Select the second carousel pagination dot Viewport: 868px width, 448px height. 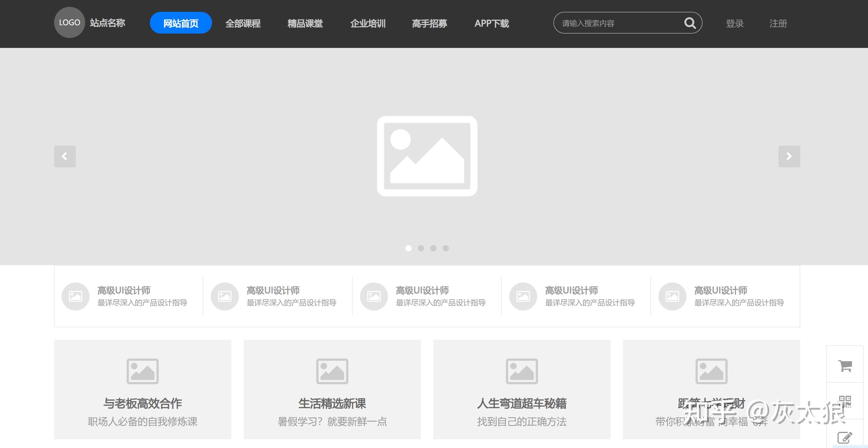421,249
